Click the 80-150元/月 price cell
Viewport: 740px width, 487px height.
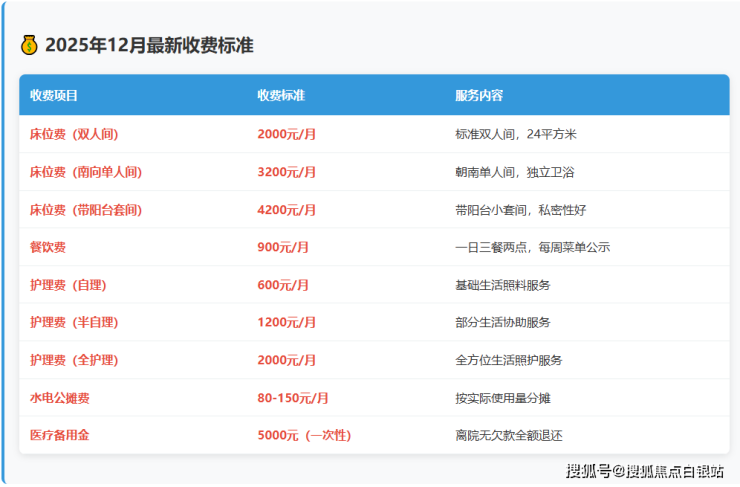[293, 398]
